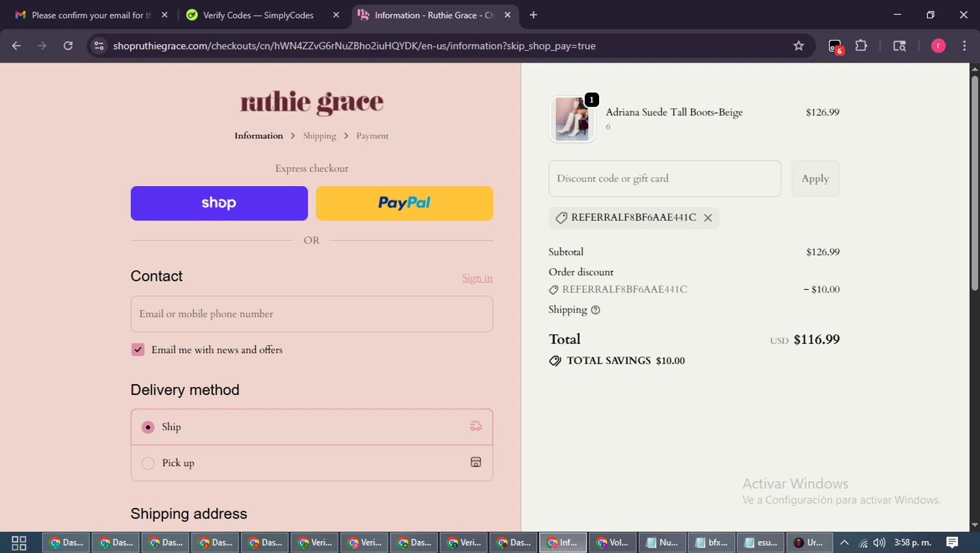980x553 pixels.
Task: Go back to previous page
Action: coord(16,46)
